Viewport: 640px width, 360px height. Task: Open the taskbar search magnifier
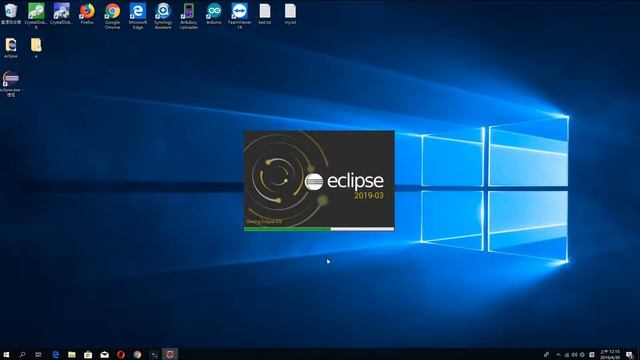point(22,354)
